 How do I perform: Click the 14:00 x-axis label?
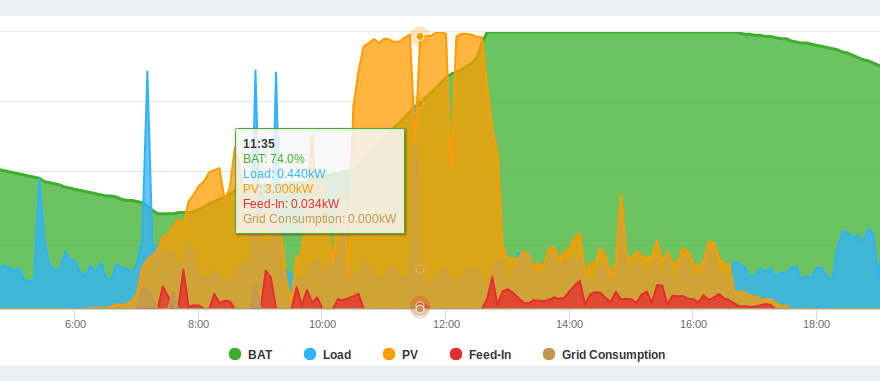(570, 324)
